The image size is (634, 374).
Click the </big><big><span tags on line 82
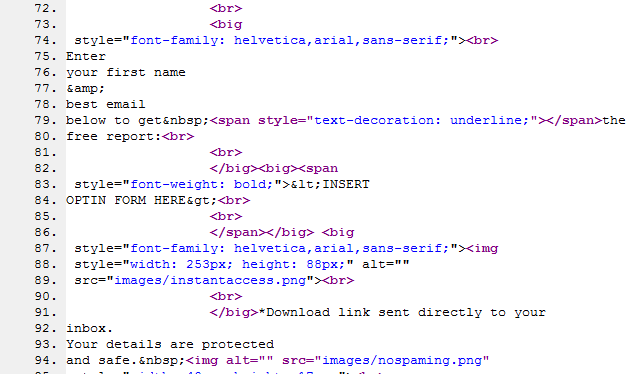pos(274,168)
